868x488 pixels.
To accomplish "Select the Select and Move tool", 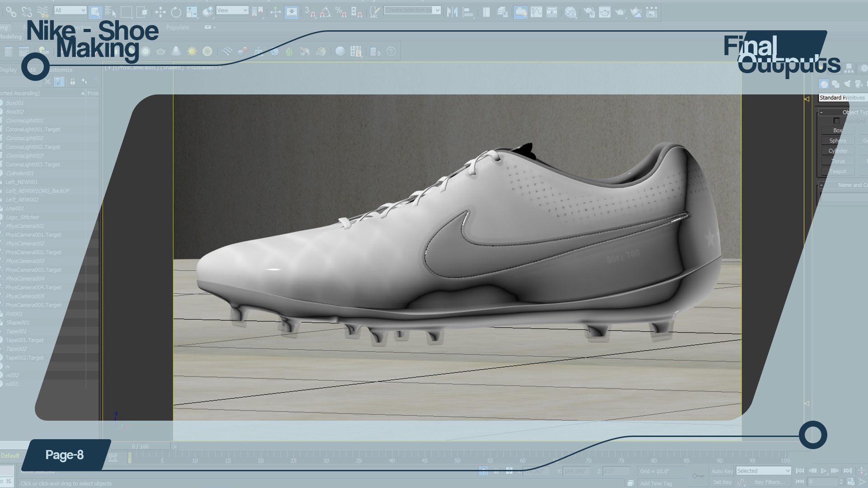I will 160,12.
